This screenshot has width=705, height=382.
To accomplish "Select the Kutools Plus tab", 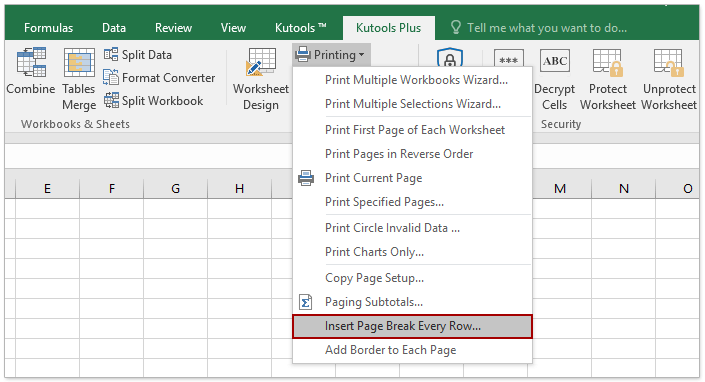I will [x=388, y=28].
